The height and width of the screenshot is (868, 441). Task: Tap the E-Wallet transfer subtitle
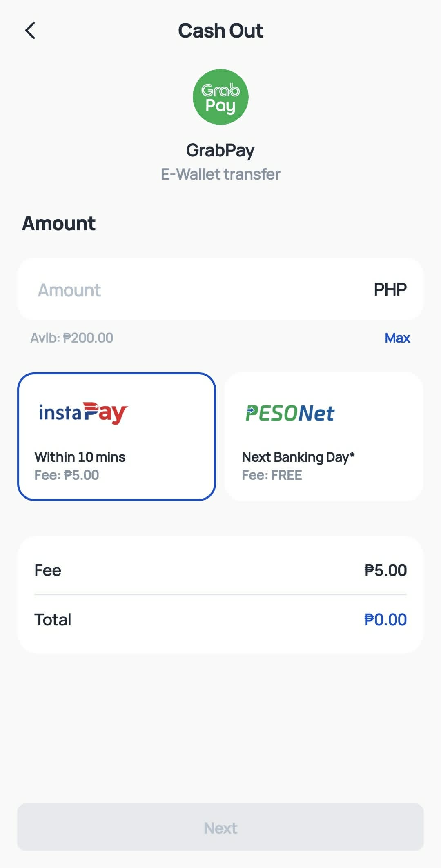tap(220, 174)
